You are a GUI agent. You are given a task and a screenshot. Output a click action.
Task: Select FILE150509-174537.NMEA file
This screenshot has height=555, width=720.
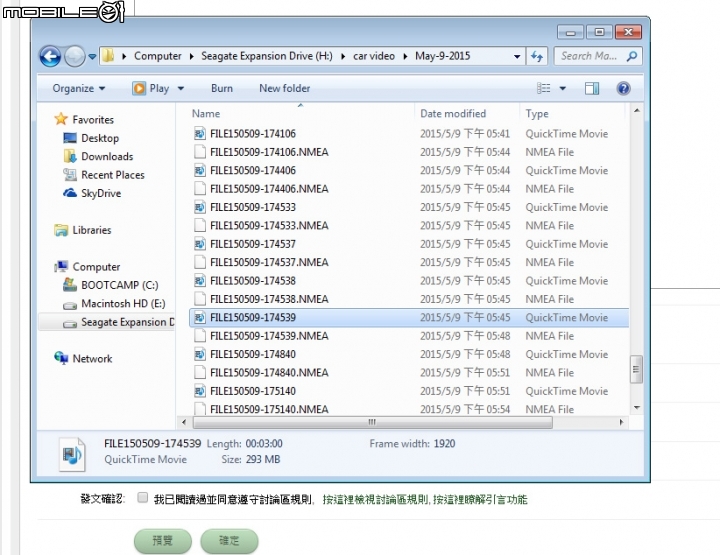[269, 262]
